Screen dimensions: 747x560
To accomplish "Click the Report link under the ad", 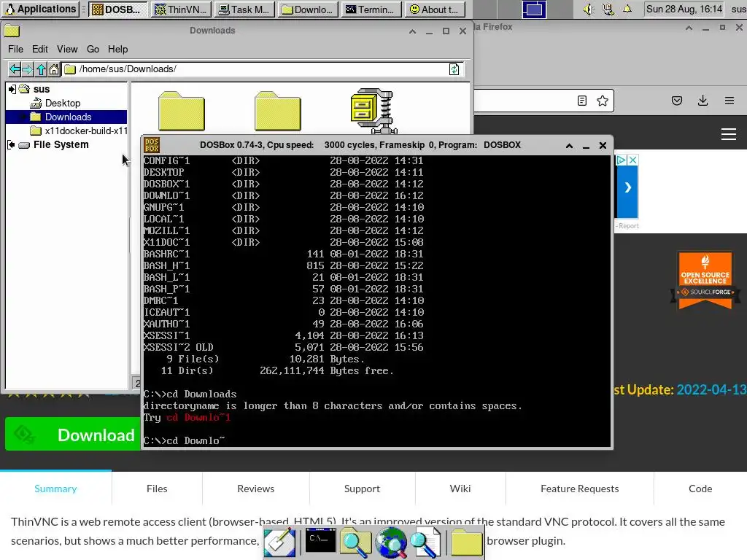I will (x=628, y=226).
